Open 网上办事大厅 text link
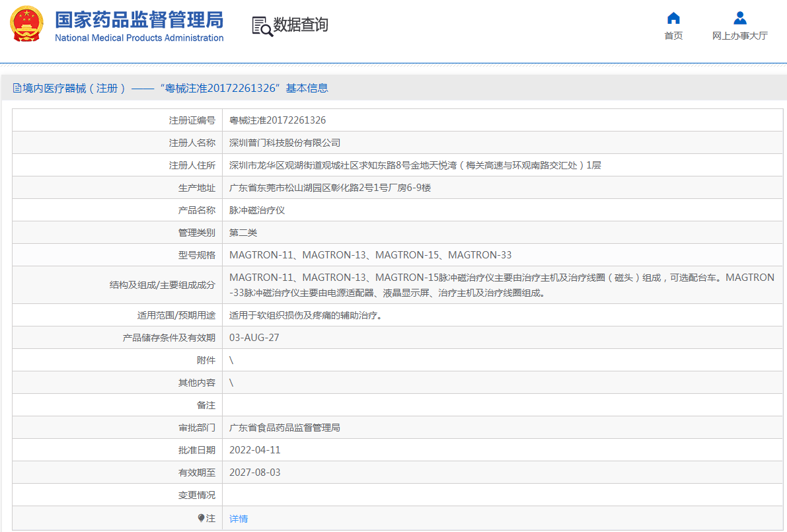The height and width of the screenshot is (532, 787). coord(740,36)
